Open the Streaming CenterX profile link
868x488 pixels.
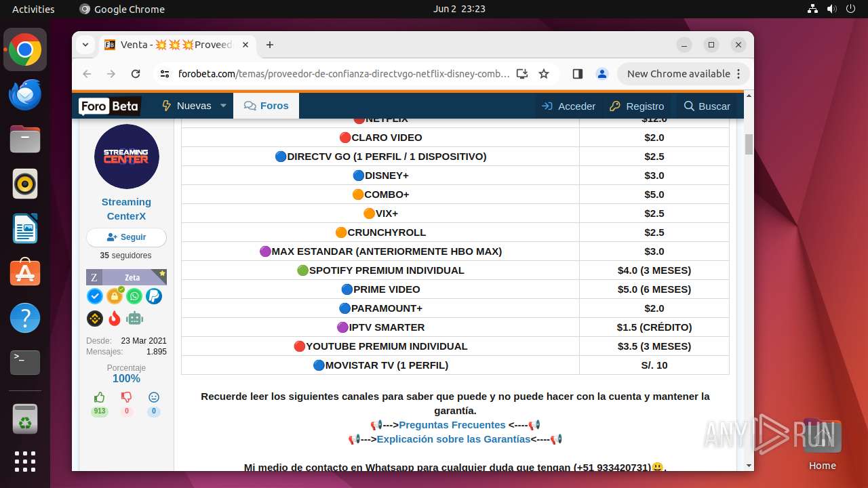126,209
